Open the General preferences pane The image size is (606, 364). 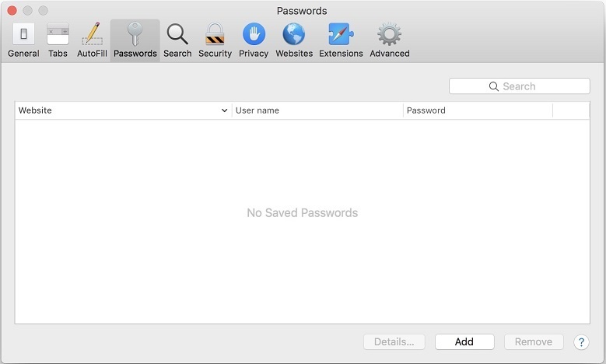point(23,40)
